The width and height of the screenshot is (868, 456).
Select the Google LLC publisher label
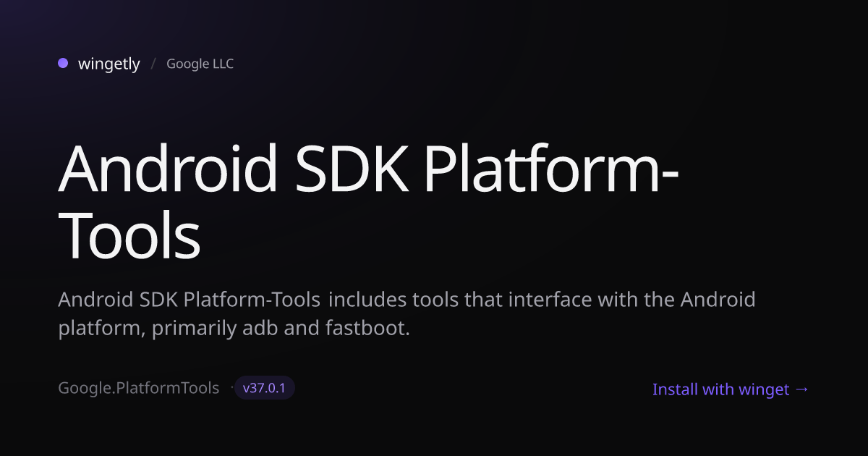tap(200, 64)
